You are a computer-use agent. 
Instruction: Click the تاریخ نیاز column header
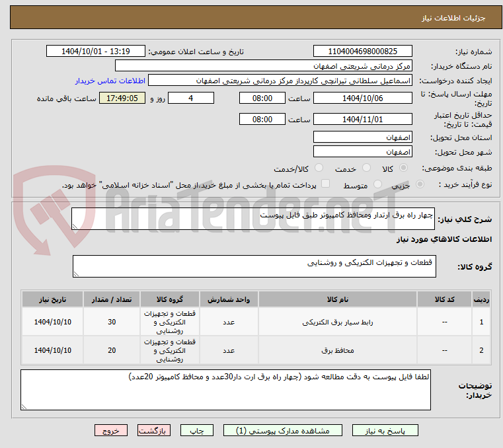pos(53,299)
